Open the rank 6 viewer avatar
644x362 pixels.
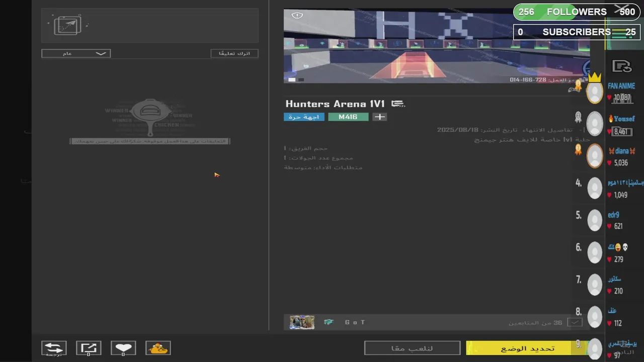[595, 252]
